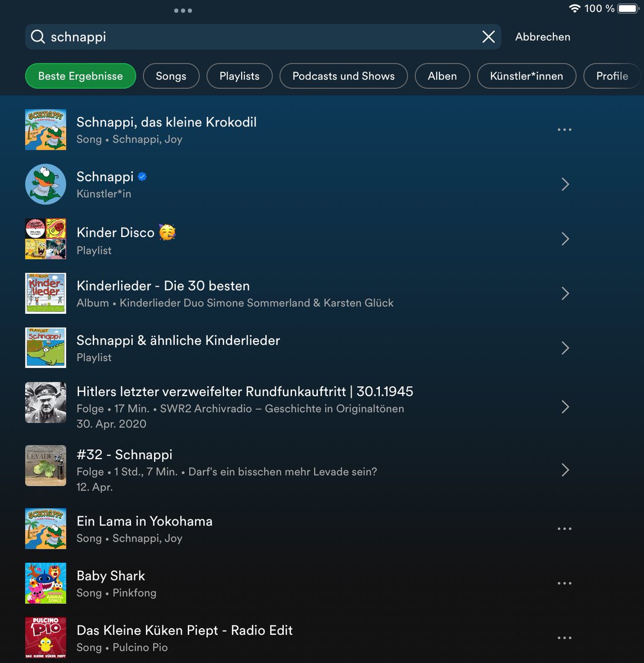Tap the Kinder Disco playlist collage cover
The height and width of the screenshot is (663, 644).
point(46,239)
